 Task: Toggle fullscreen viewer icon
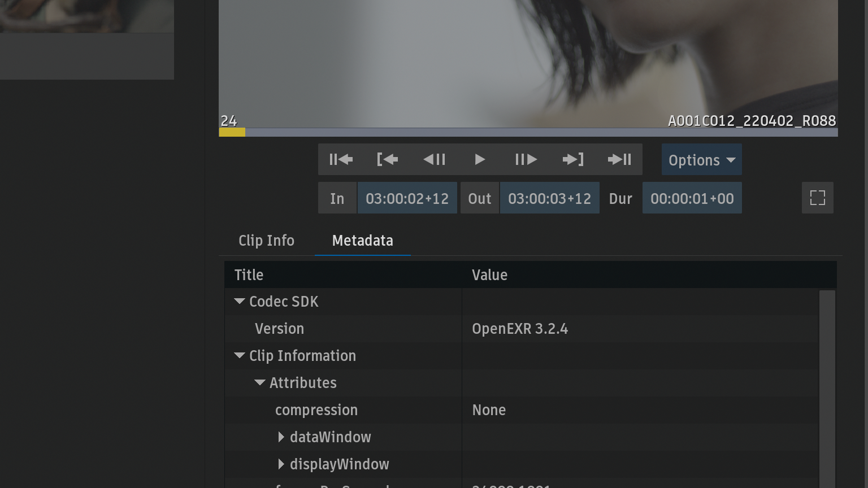click(817, 198)
